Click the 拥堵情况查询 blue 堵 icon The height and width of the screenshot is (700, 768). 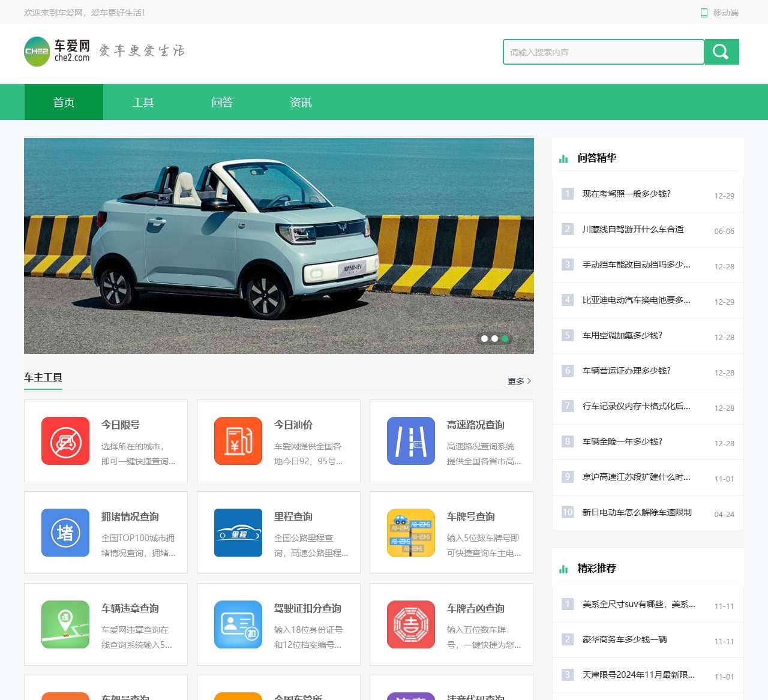point(65,533)
